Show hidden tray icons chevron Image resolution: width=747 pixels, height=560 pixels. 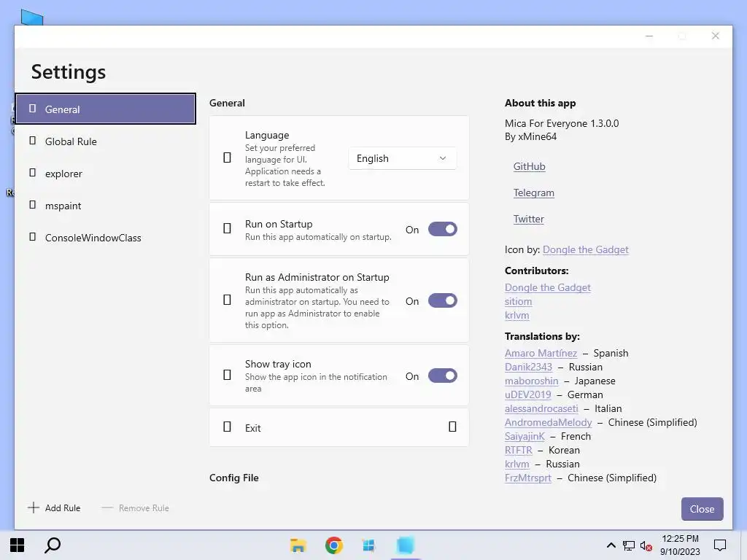pos(611,545)
